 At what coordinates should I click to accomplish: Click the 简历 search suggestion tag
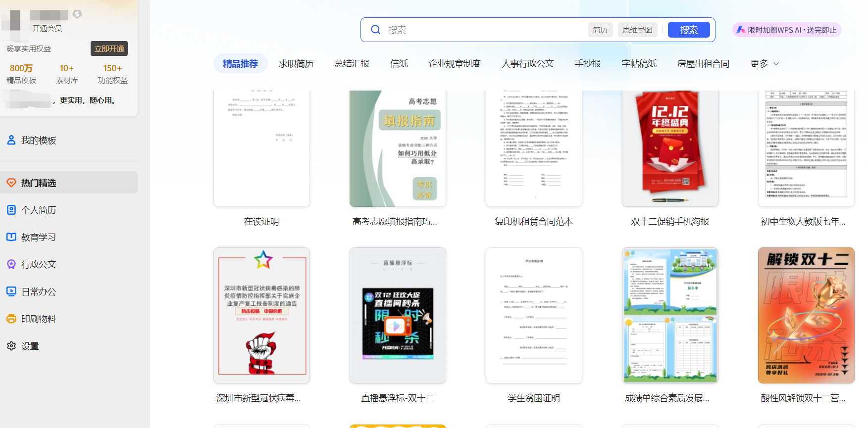(601, 30)
